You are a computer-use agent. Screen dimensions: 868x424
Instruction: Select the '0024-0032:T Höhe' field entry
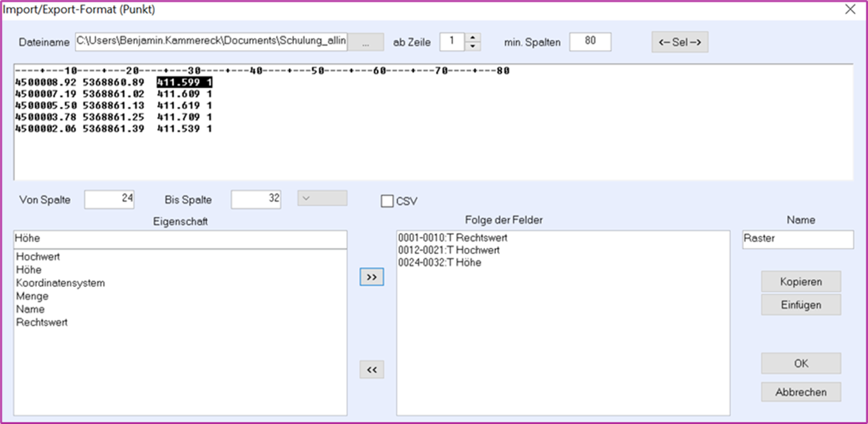coord(439,263)
